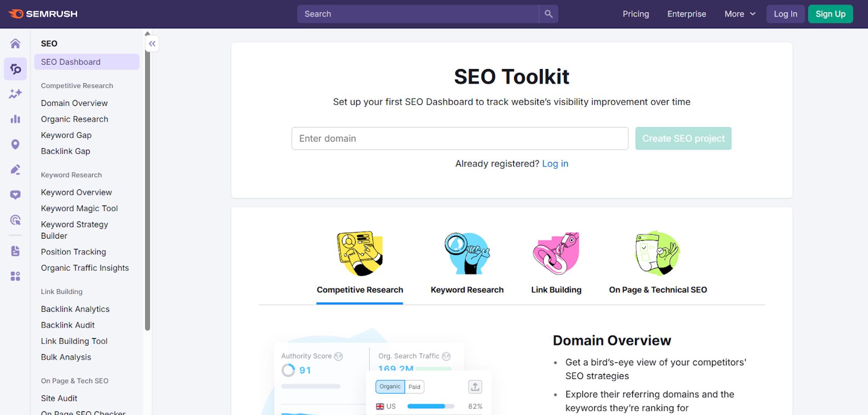Open the Content pencil sidebar icon
The image size is (868, 415).
pos(15,170)
